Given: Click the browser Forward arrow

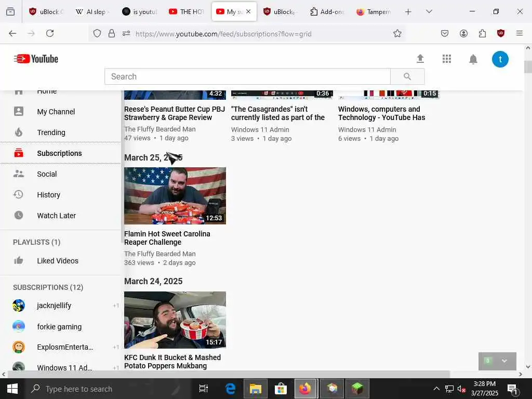Looking at the screenshot, I should point(31,33).
